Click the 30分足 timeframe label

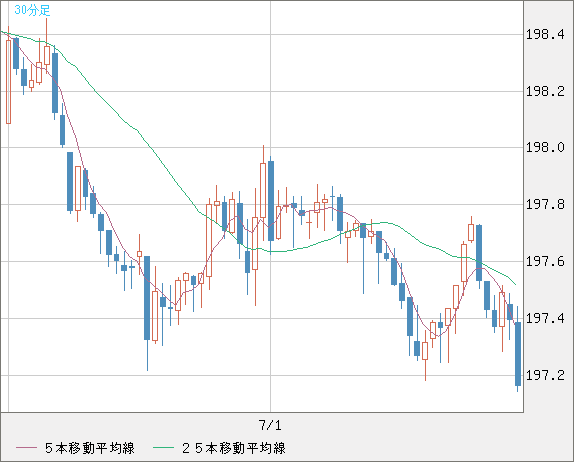(32, 10)
